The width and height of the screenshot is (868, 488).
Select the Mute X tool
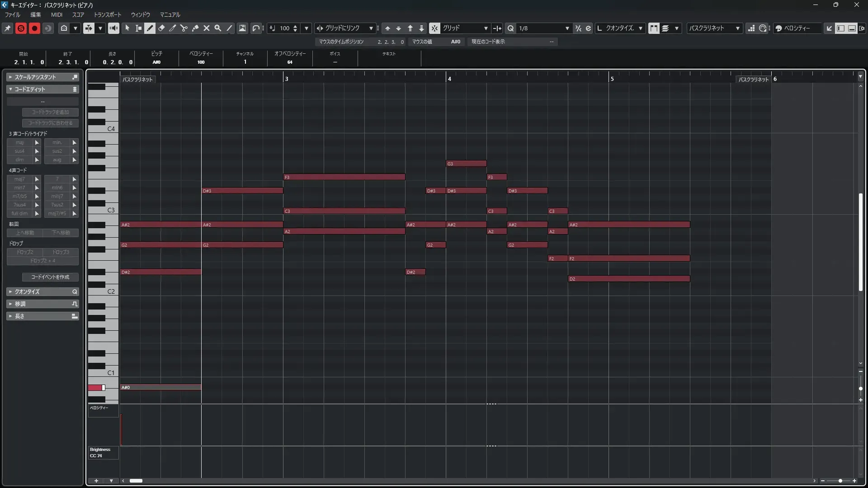(x=207, y=28)
